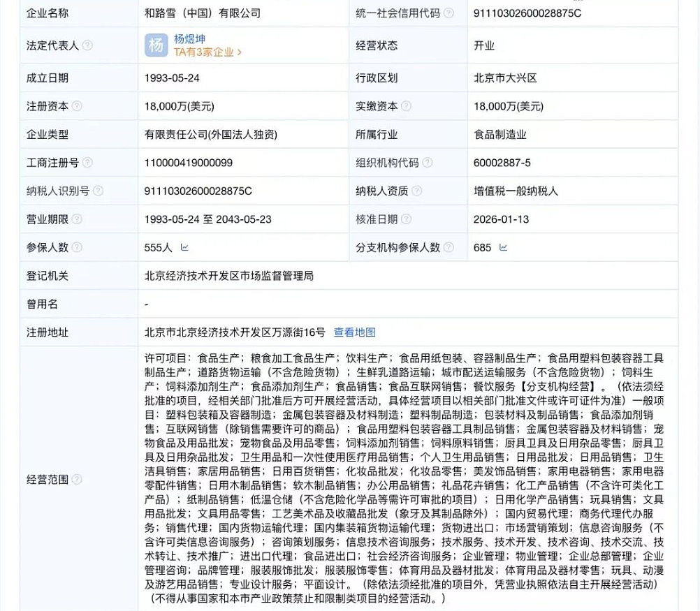Click the 企业名称 label cell
The height and width of the screenshot is (611, 700).
tap(78, 13)
